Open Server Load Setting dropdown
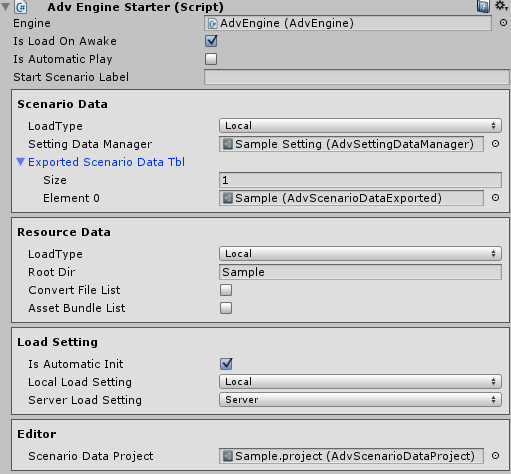 [360, 400]
